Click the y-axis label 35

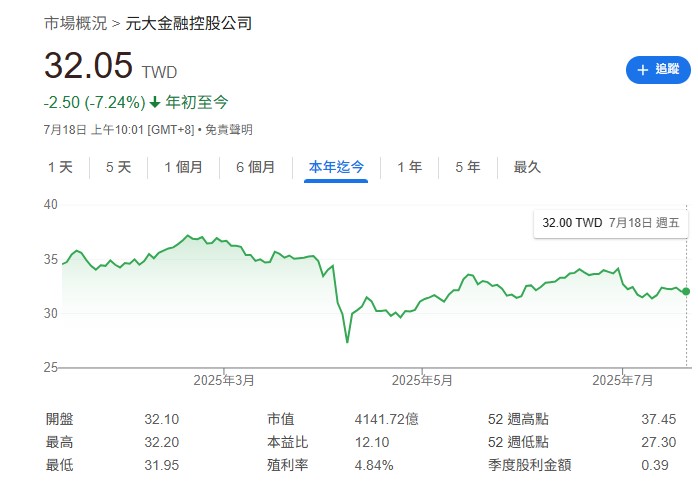51,259
